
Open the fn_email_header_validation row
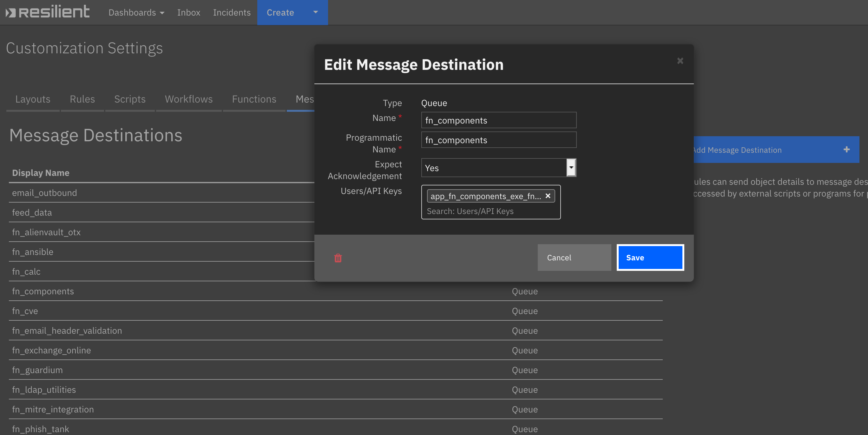336,331
